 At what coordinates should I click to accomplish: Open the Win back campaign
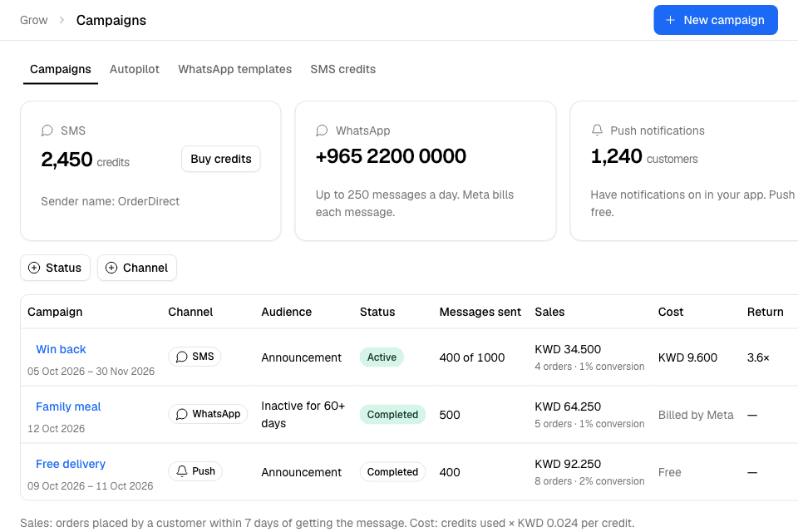point(61,349)
